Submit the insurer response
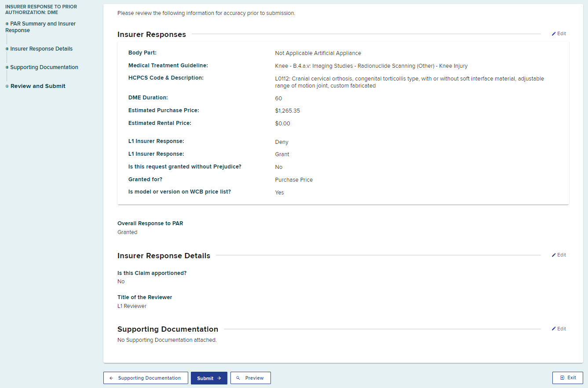This screenshot has width=588, height=388. click(209, 378)
